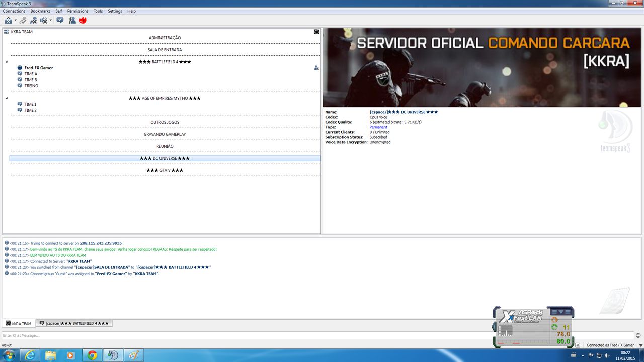Image resolution: width=644 pixels, height=362 pixels.
Task: Select the DC UNIVERSE channel
Action: click(165, 158)
